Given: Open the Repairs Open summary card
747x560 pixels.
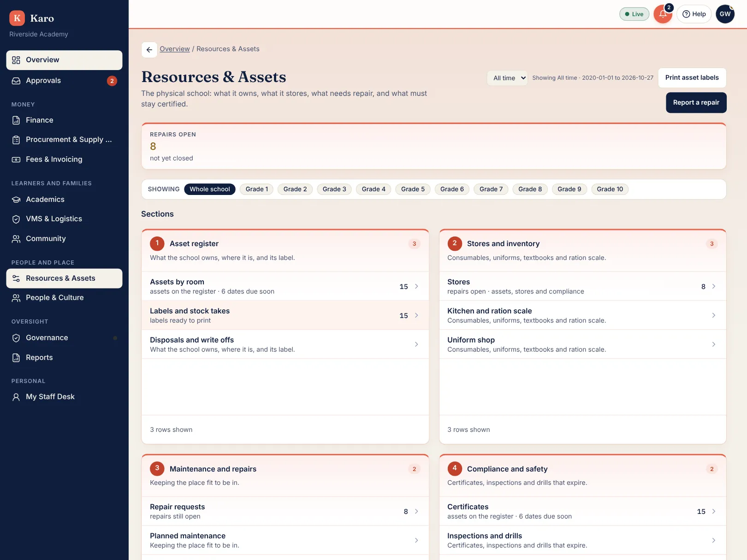Looking at the screenshot, I should [433, 146].
